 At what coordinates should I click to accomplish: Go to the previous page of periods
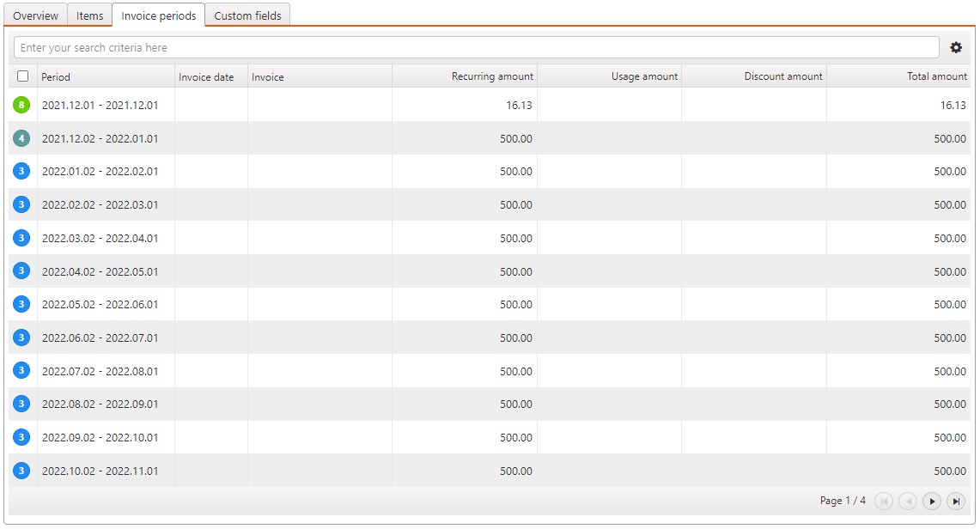click(908, 502)
